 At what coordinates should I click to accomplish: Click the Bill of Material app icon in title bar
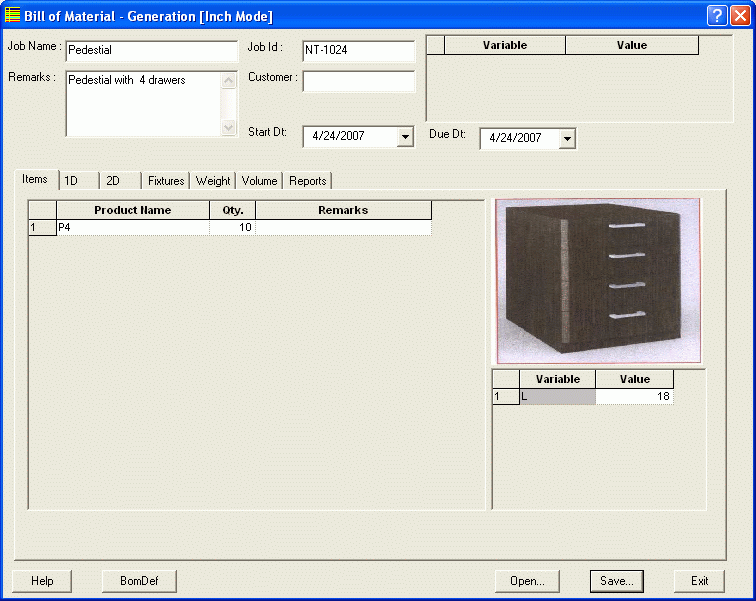[13, 16]
